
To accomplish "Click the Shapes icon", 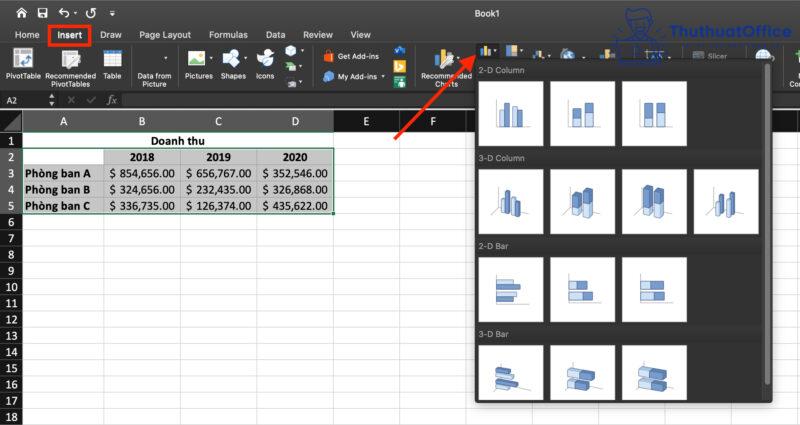I will pos(231,58).
